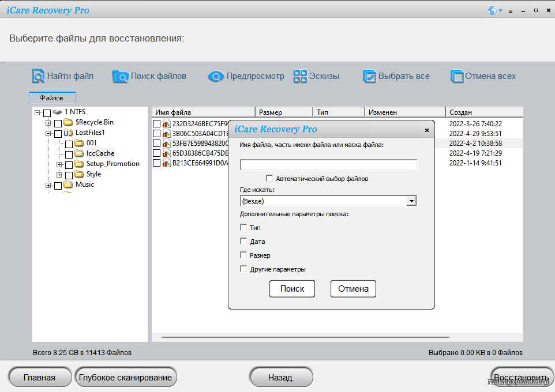
Task: Open Поиск файлов folder search icon
Action: [x=121, y=76]
